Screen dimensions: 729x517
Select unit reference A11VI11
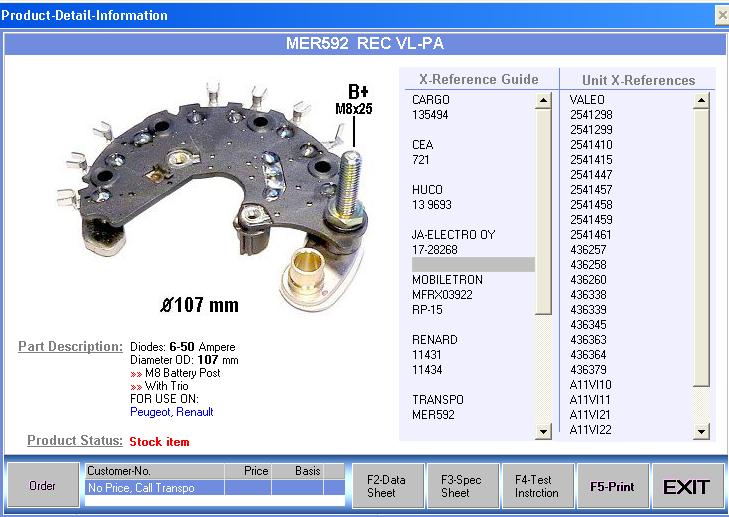point(590,400)
